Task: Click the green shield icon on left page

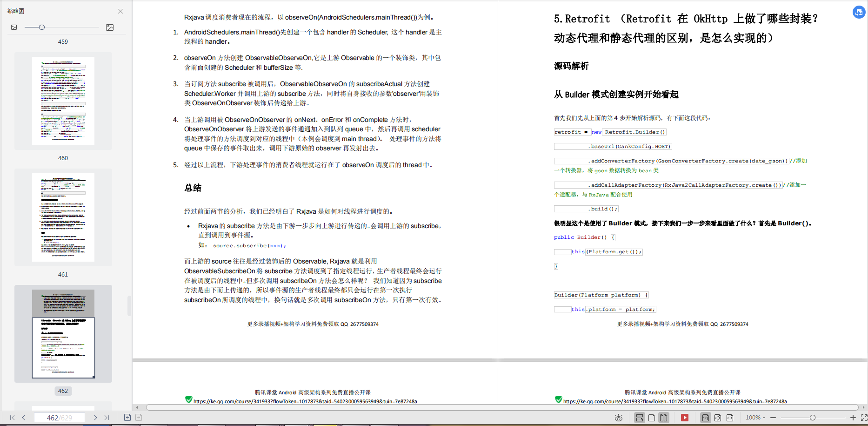Action: pyautogui.click(x=188, y=399)
